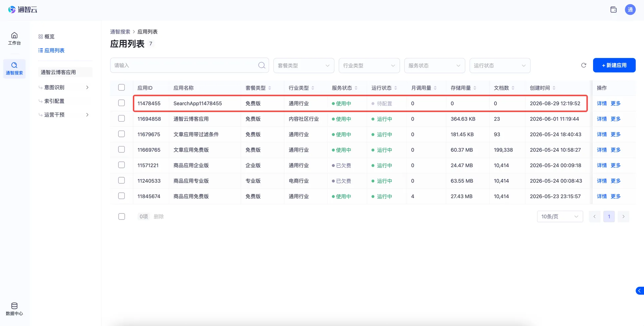Open 更多 for SearchApp11478455
The width and height of the screenshot is (644, 326).
(x=615, y=103)
